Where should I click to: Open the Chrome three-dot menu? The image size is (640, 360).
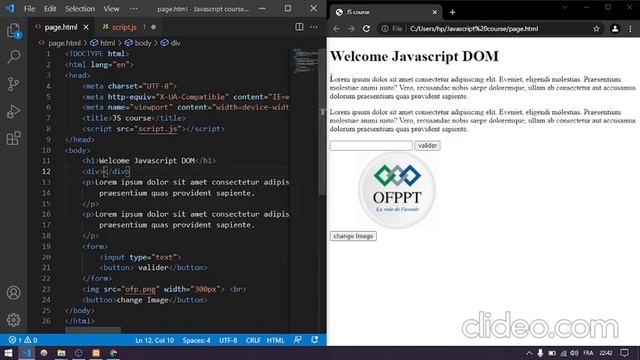coord(630,29)
